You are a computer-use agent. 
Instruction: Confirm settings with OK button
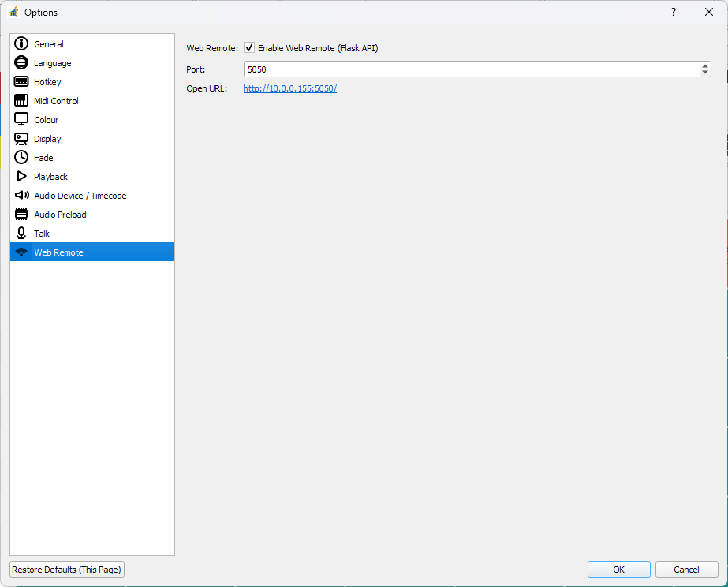pyautogui.click(x=618, y=569)
